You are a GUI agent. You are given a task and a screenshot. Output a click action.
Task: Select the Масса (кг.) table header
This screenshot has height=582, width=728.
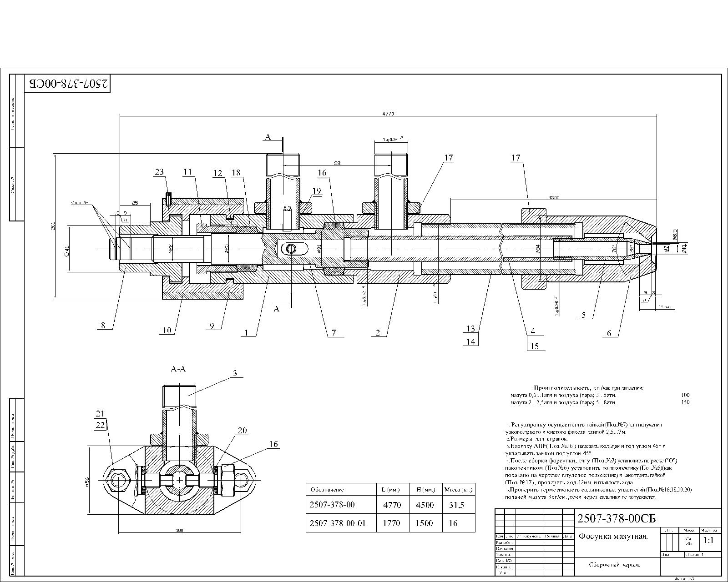pos(458,490)
